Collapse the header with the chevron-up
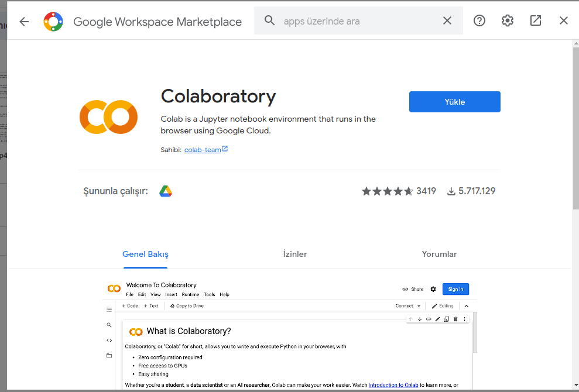This screenshot has height=392, width=579. click(x=467, y=306)
